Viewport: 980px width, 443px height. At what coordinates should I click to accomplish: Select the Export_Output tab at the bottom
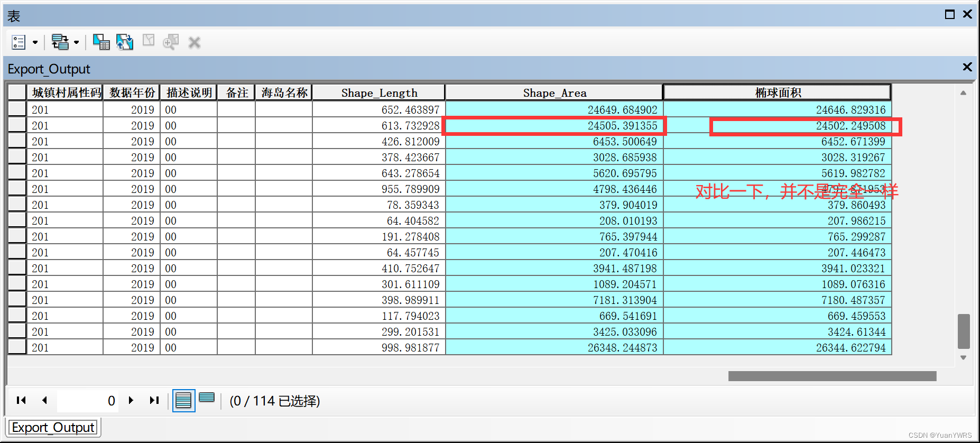point(53,427)
